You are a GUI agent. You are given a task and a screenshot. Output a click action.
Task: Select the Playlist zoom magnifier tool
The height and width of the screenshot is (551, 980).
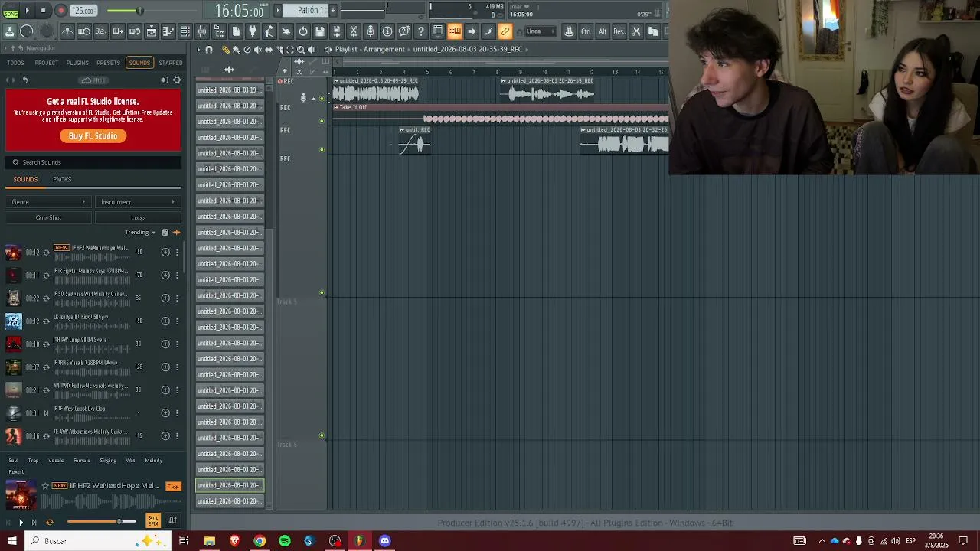300,50
